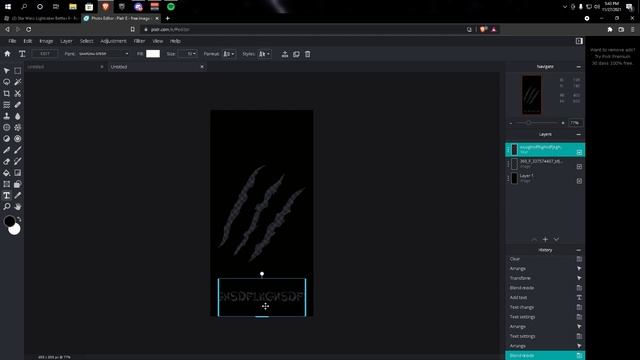This screenshot has width=640, height=360.
Task: Select the Gradient tool
Action: click(x=18, y=173)
